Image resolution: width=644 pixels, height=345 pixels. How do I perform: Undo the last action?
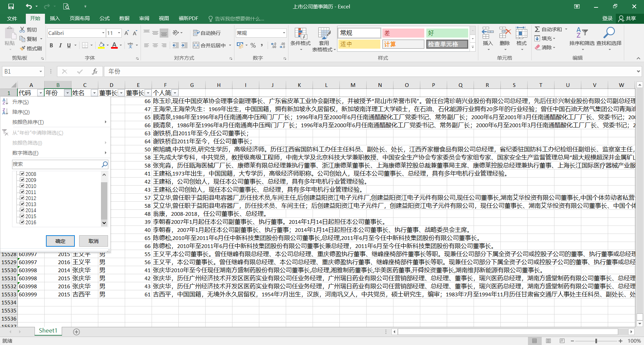point(29,6)
